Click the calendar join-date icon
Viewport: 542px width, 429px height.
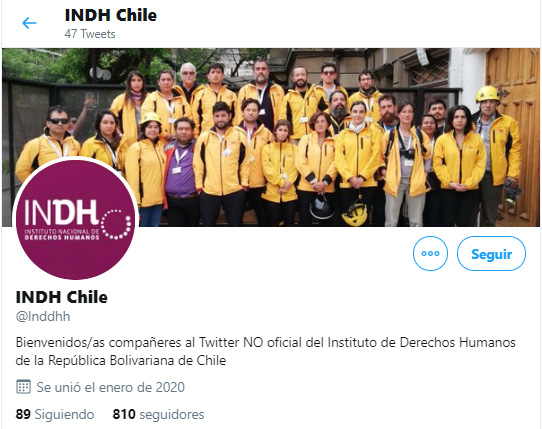click(x=23, y=387)
